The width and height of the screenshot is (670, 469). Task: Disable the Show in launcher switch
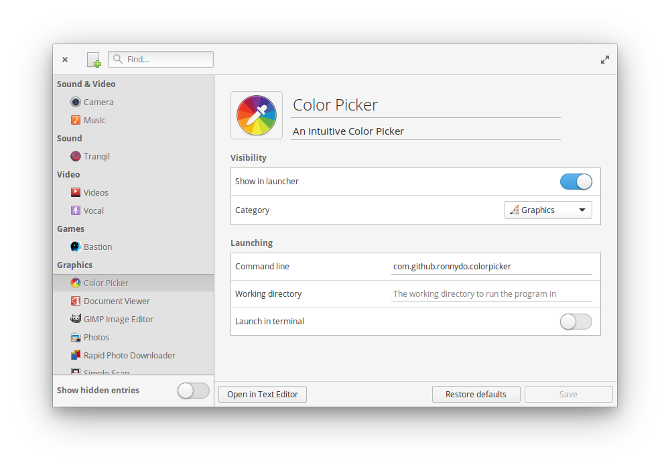coord(576,182)
